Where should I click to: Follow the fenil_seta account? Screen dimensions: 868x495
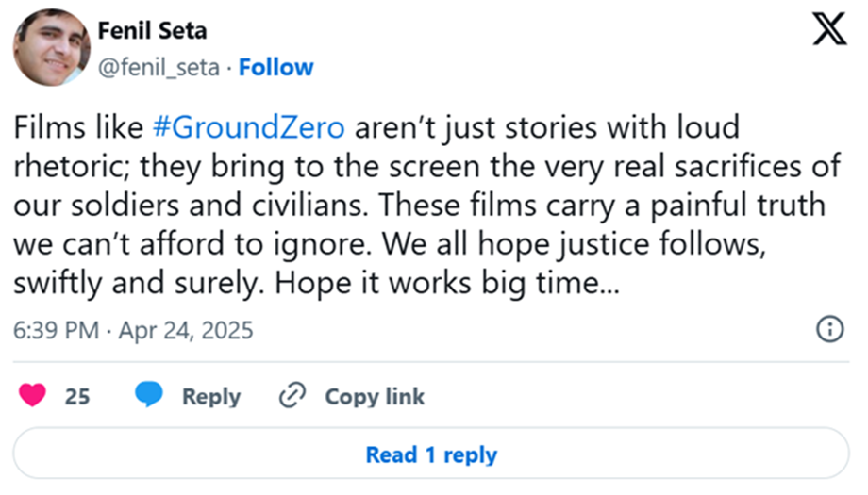[275, 68]
